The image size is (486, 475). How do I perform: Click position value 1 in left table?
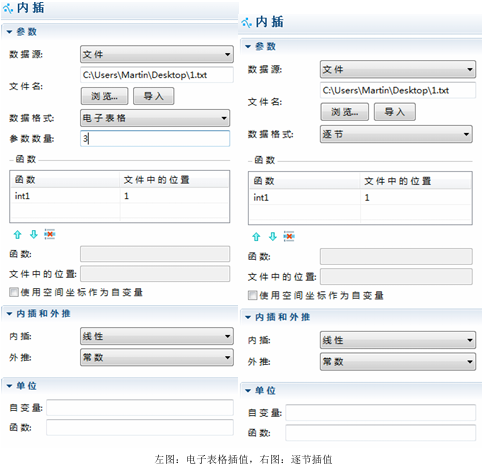click(126, 196)
